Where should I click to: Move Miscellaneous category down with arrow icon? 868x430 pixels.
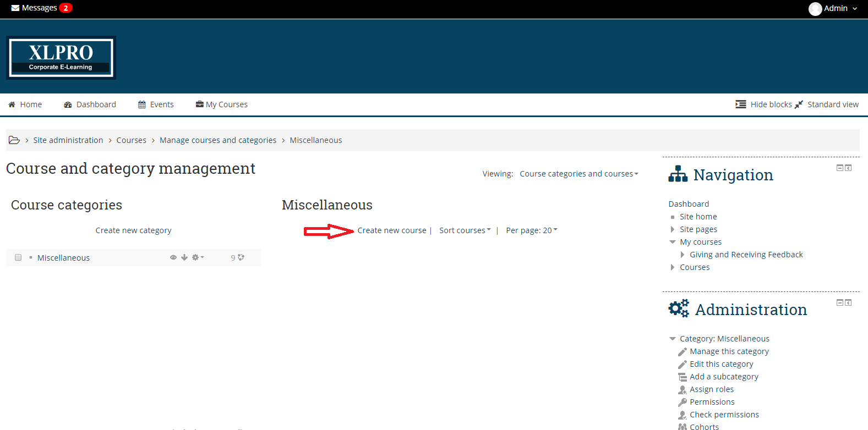click(x=184, y=257)
